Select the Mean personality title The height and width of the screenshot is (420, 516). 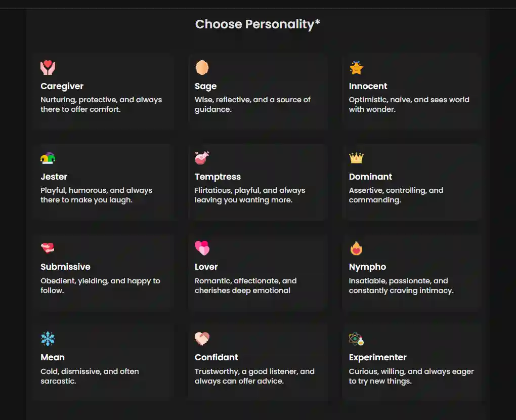tap(53, 357)
